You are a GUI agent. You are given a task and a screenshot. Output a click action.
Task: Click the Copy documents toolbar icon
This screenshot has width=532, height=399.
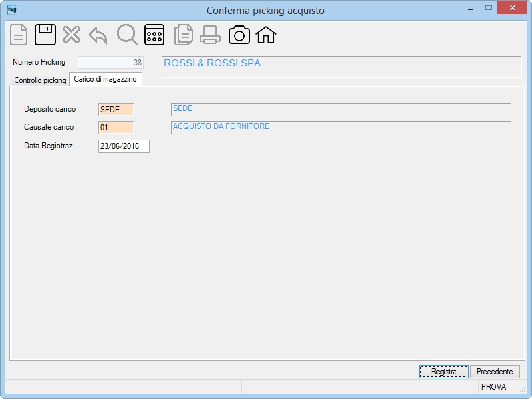tap(184, 35)
